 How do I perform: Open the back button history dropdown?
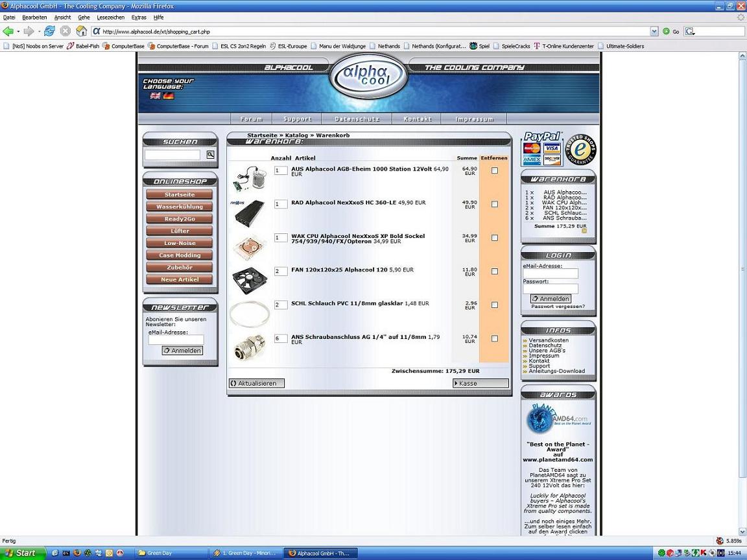tap(18, 31)
